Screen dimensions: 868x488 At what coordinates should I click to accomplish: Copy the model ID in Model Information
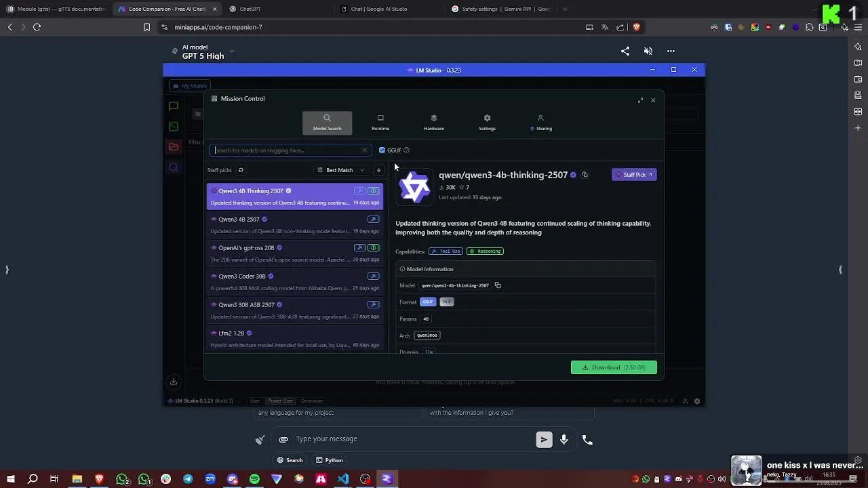tap(497, 285)
